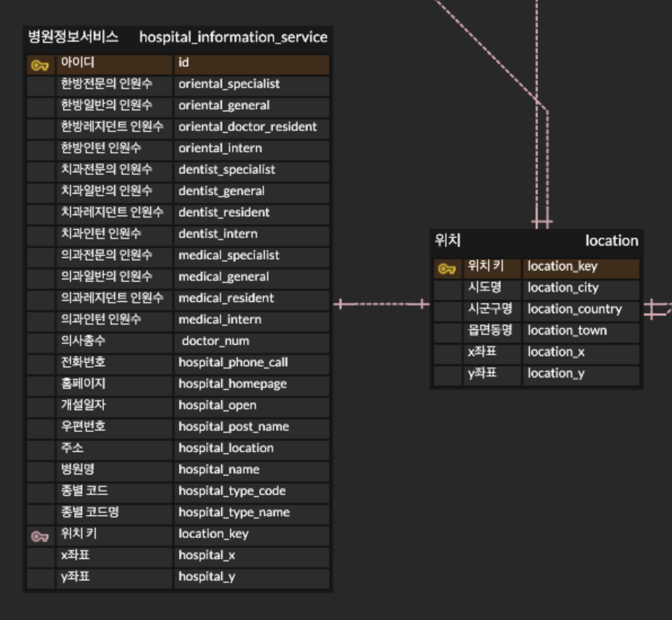Image resolution: width=672 pixels, height=620 pixels.
Task: Click the primary key icon beside 아이디
Action: [x=40, y=65]
